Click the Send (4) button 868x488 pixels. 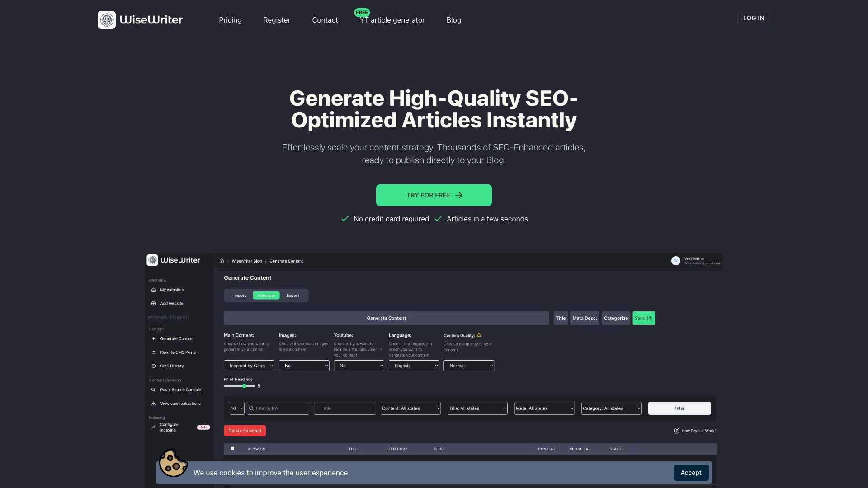click(x=644, y=318)
